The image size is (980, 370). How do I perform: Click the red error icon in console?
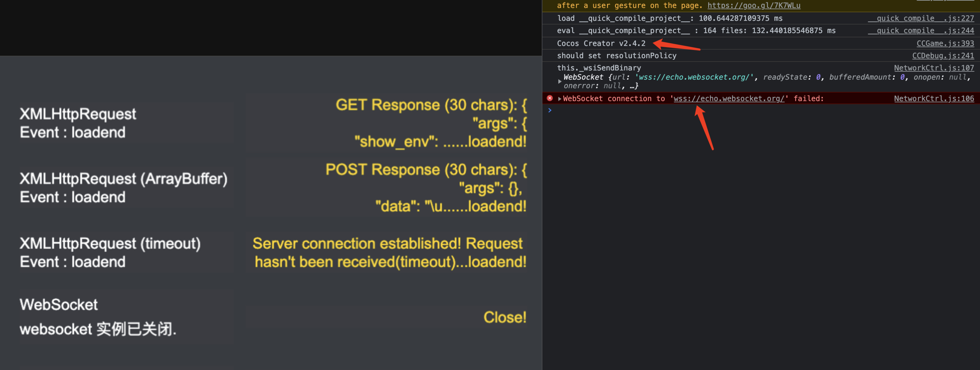click(x=550, y=98)
